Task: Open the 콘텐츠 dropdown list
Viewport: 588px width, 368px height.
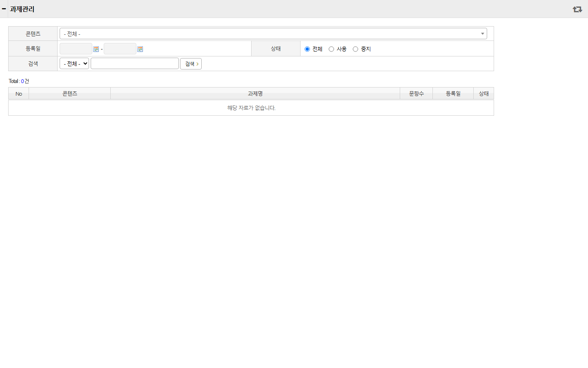Action: coord(273,34)
